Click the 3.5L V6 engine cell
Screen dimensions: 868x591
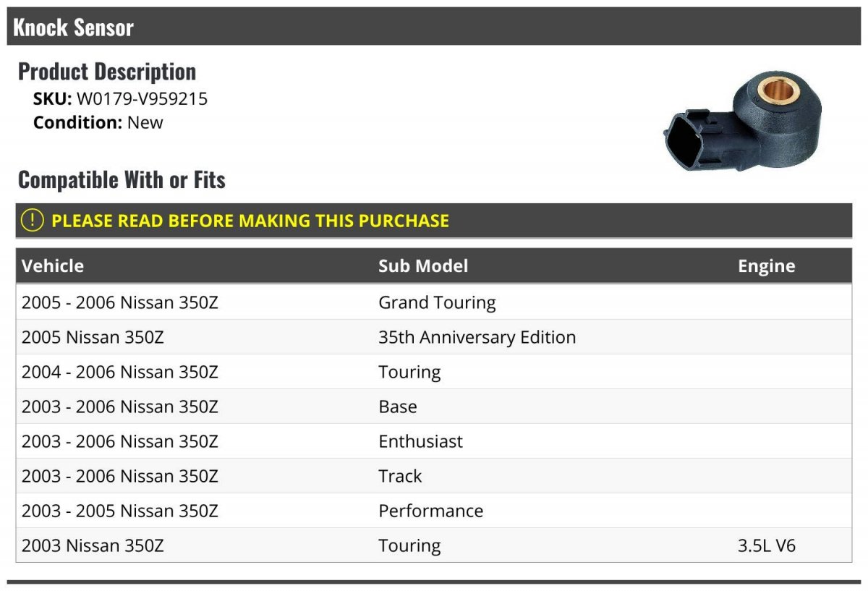click(767, 545)
